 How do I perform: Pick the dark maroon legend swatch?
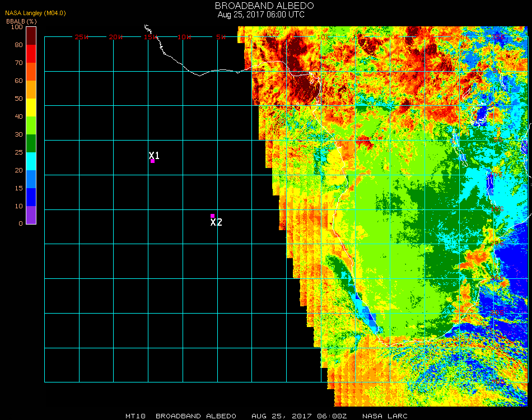[x=31, y=35]
